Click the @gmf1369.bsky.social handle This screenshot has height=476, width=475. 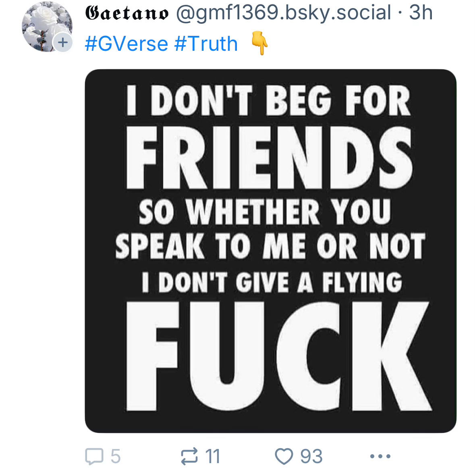pyautogui.click(x=283, y=13)
